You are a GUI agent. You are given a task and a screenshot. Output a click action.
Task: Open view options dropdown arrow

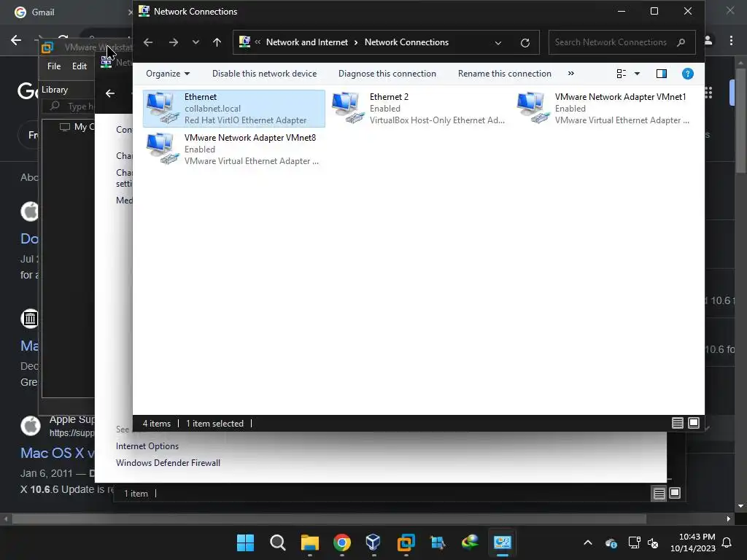click(x=638, y=74)
